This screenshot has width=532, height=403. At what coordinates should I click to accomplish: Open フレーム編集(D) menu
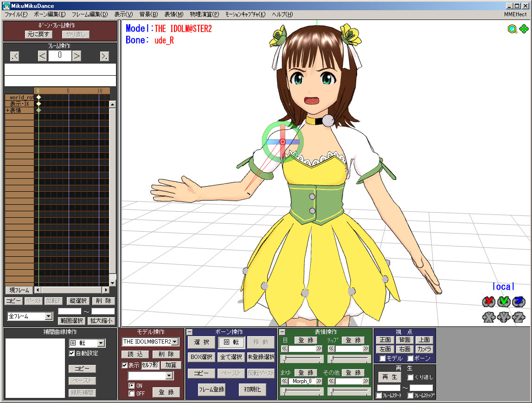pos(90,14)
